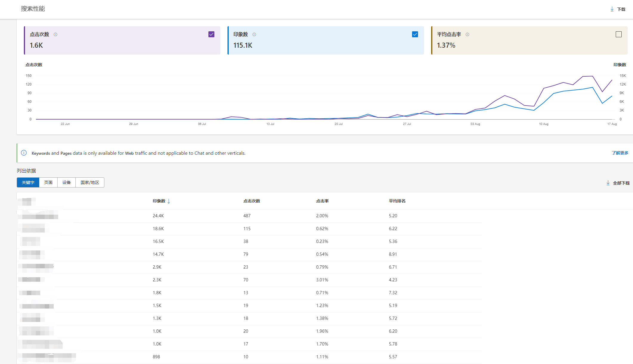
Task: Click the table row with 24.4K impressions
Action: [x=158, y=216]
